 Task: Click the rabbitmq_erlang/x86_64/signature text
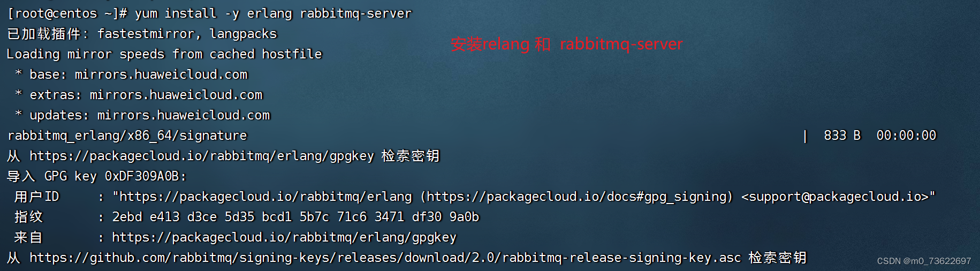pyautogui.click(x=127, y=135)
